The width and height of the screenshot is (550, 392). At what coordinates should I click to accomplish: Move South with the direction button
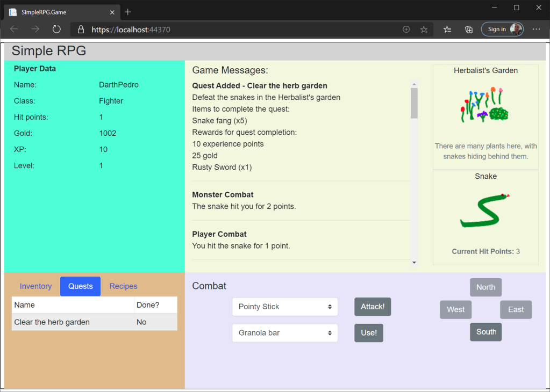[x=486, y=332]
